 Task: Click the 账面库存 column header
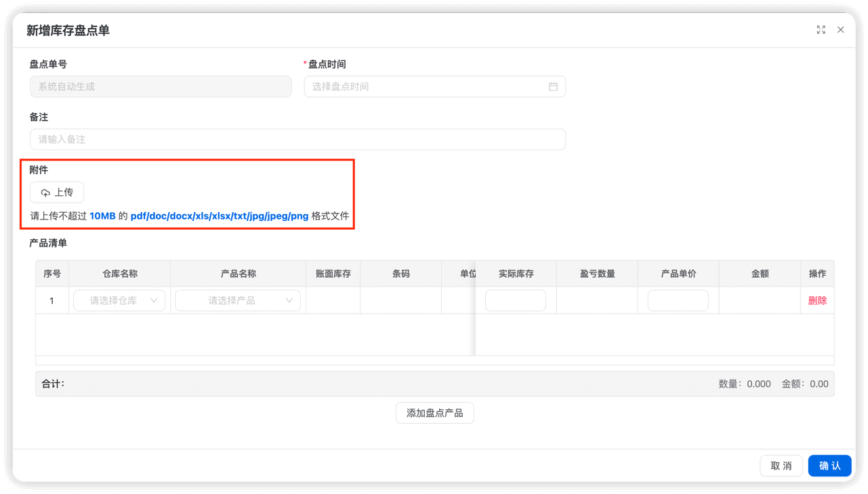333,274
